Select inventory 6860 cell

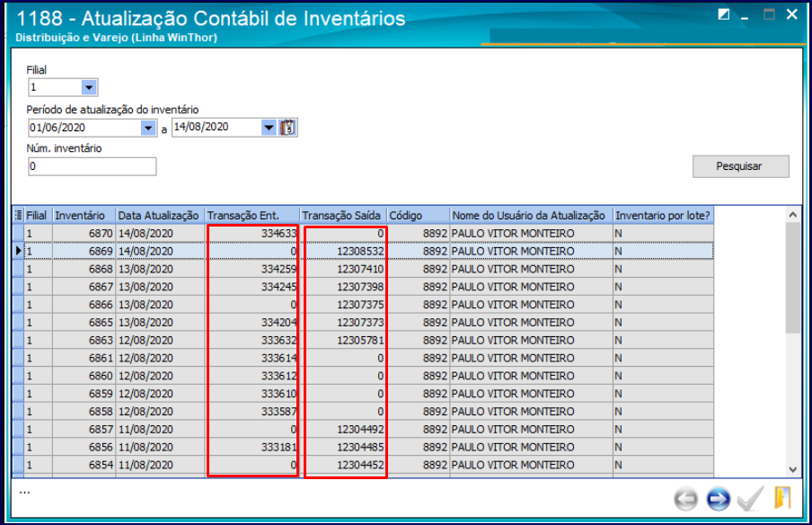tap(84, 377)
